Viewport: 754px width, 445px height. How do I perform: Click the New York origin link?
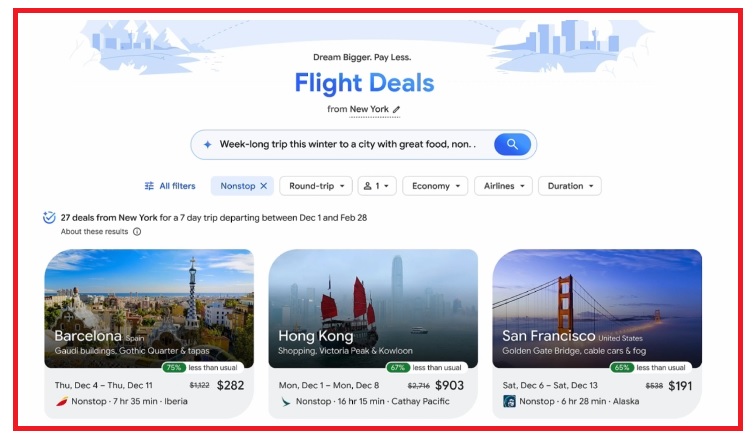369,109
